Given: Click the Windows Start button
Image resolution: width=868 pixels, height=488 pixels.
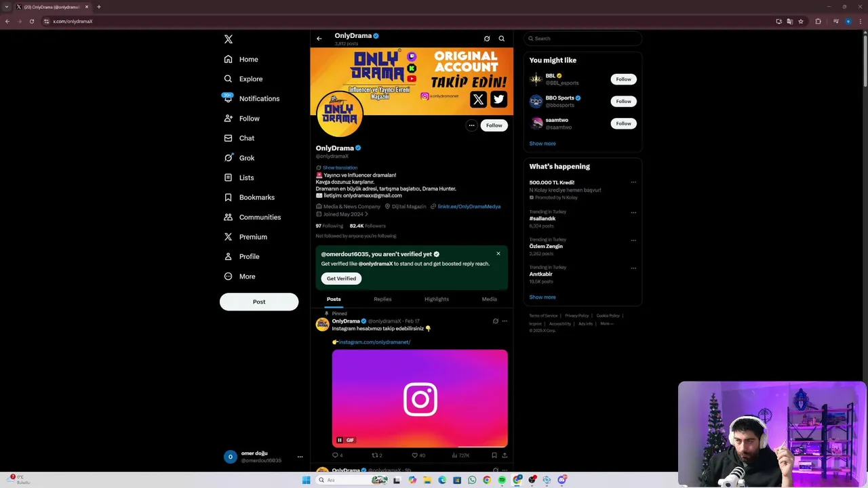Looking at the screenshot, I should pos(307,480).
